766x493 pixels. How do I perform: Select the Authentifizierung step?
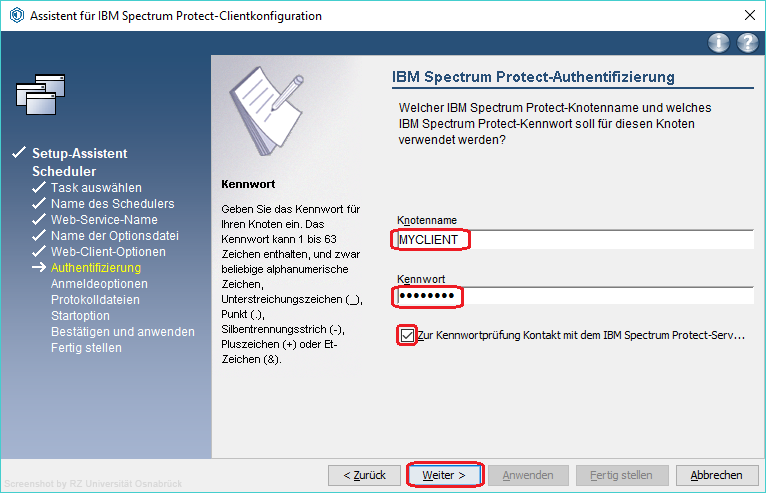pos(96,268)
